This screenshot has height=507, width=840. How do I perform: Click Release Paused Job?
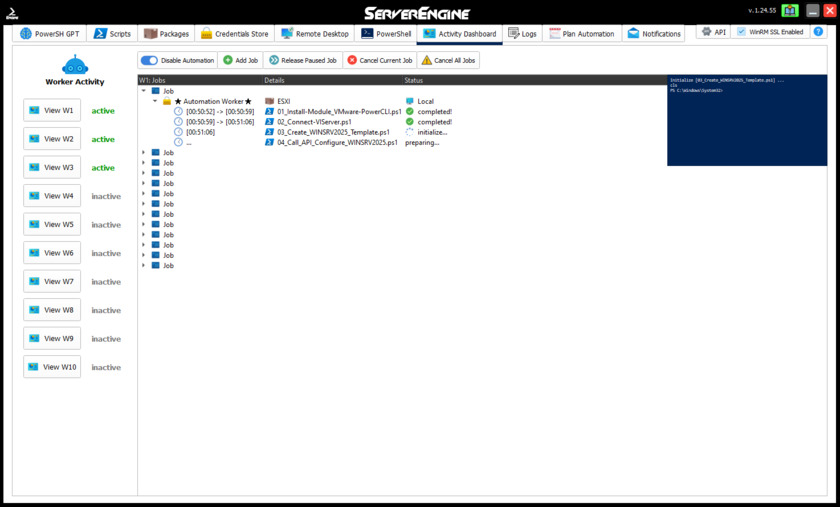pos(303,61)
